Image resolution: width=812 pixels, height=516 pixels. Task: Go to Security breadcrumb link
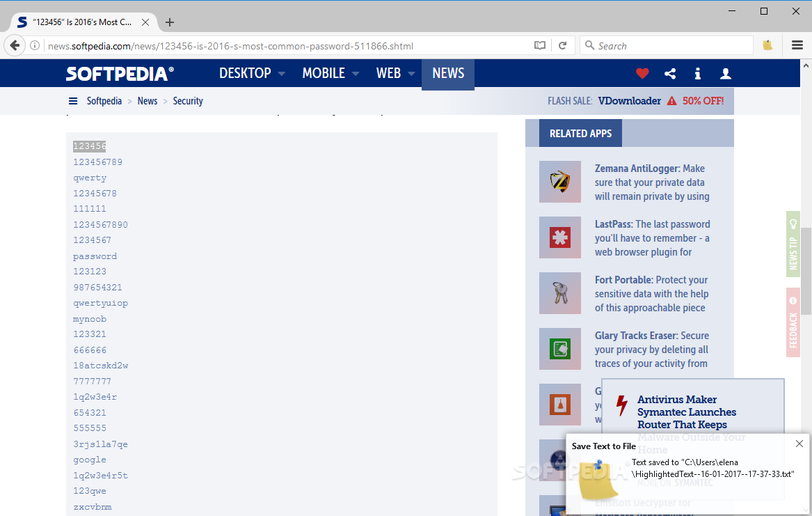[x=187, y=101]
